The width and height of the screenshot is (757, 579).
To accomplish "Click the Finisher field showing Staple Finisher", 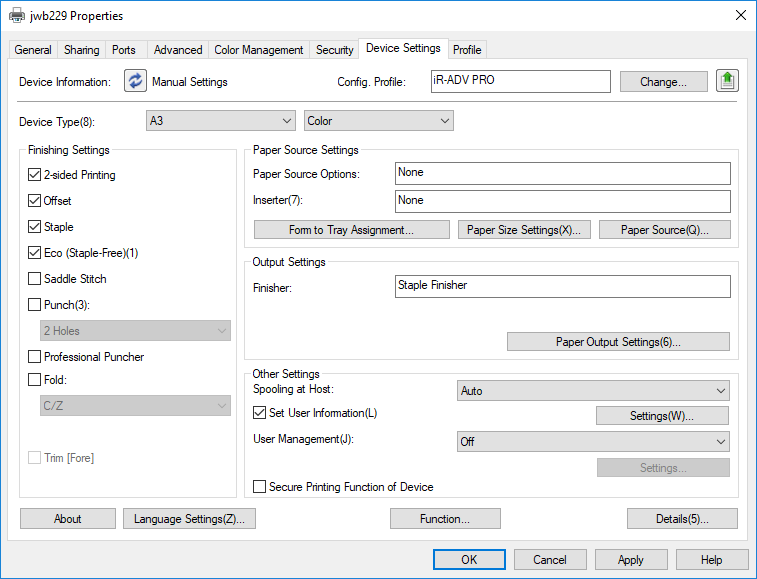I will click(562, 286).
